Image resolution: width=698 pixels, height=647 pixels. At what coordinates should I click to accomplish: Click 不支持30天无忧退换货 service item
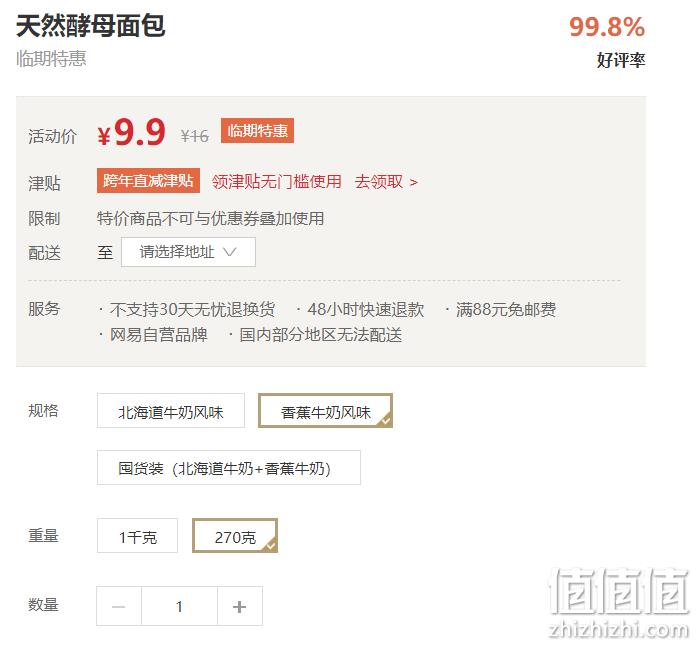pyautogui.click(x=192, y=309)
